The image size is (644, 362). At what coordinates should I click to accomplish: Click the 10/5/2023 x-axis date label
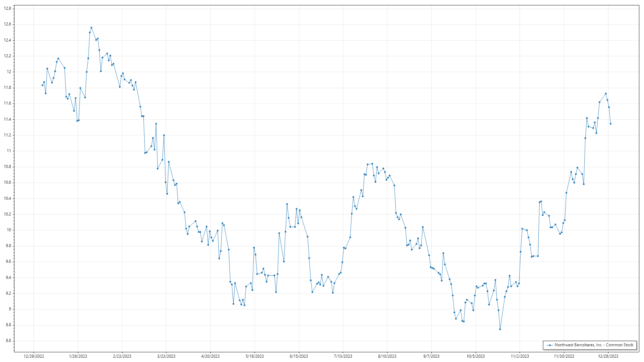[476, 356]
